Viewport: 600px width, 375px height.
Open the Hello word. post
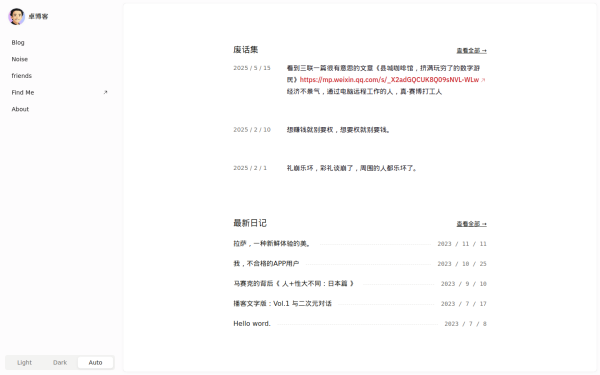tap(252, 324)
